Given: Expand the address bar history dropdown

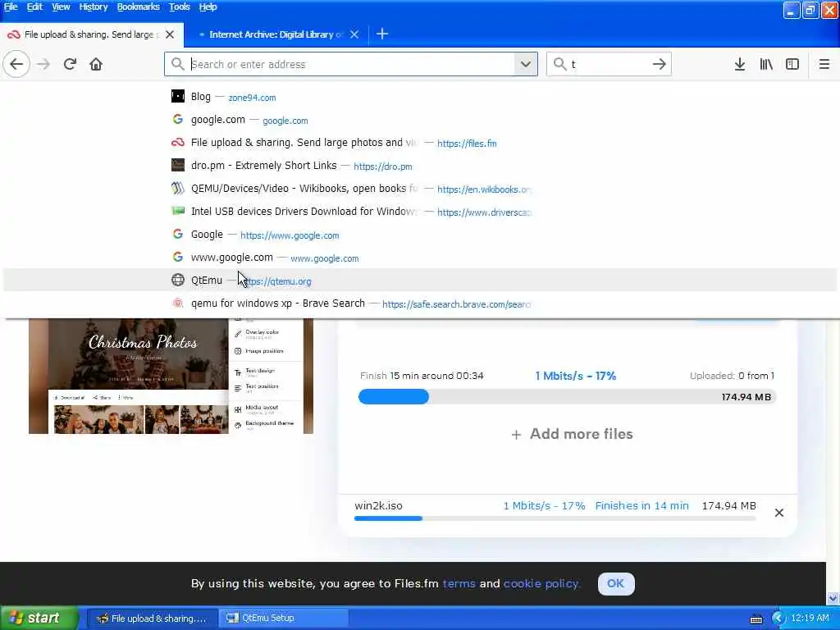Looking at the screenshot, I should point(526,64).
